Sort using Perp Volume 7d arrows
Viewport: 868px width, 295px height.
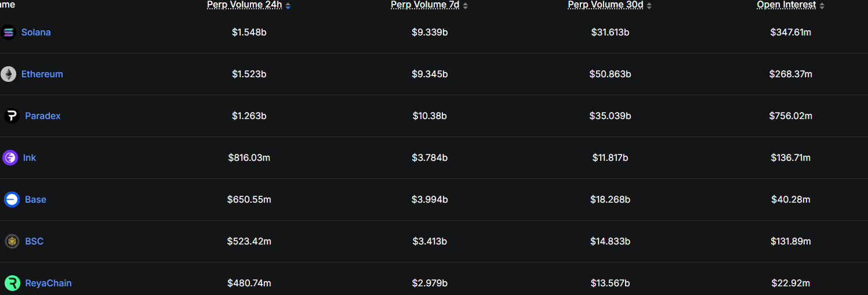[465, 6]
